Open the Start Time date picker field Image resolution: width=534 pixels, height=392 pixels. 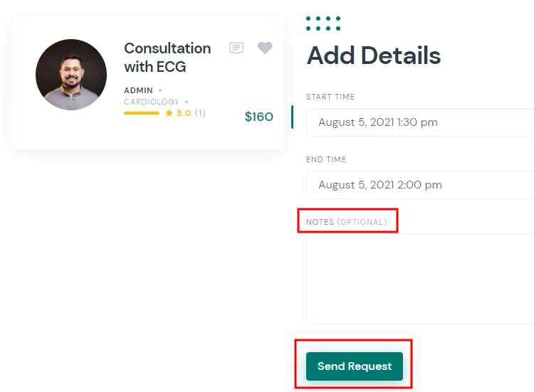(x=420, y=122)
